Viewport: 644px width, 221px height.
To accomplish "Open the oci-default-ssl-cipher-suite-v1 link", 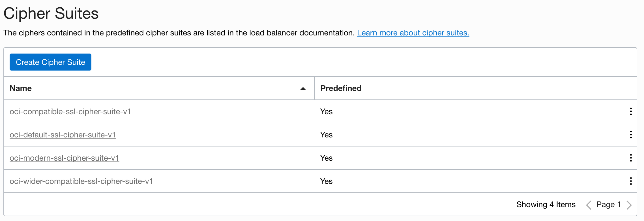I will [x=63, y=135].
